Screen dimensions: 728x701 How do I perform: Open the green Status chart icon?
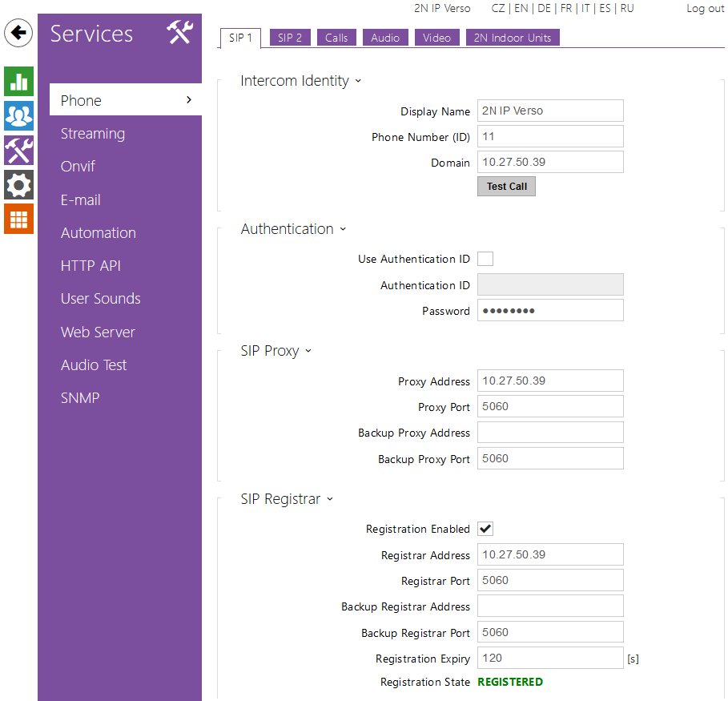coord(18,82)
